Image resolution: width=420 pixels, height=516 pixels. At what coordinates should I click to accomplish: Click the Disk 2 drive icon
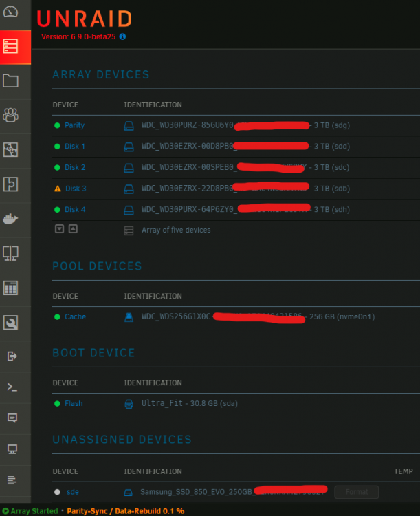129,168
